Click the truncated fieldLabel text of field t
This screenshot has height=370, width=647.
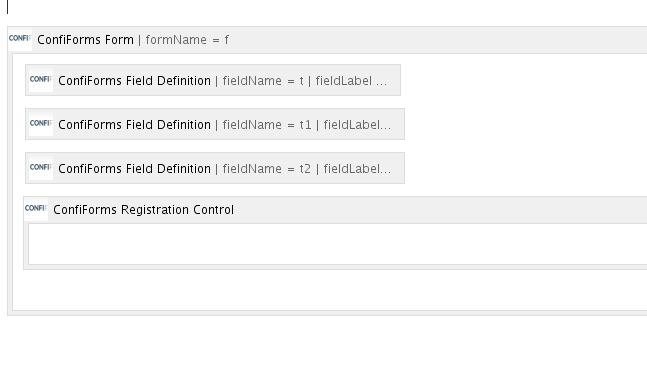tap(351, 81)
